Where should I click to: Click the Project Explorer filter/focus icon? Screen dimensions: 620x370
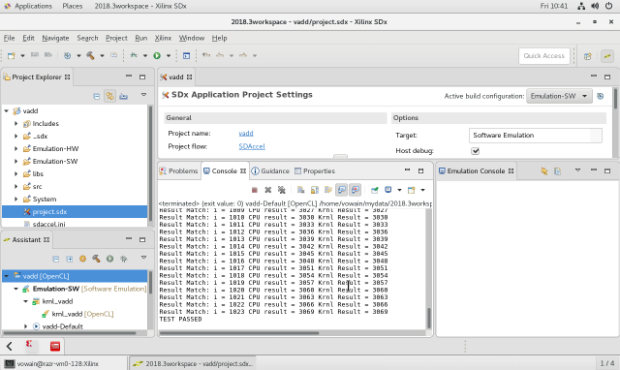(x=123, y=96)
